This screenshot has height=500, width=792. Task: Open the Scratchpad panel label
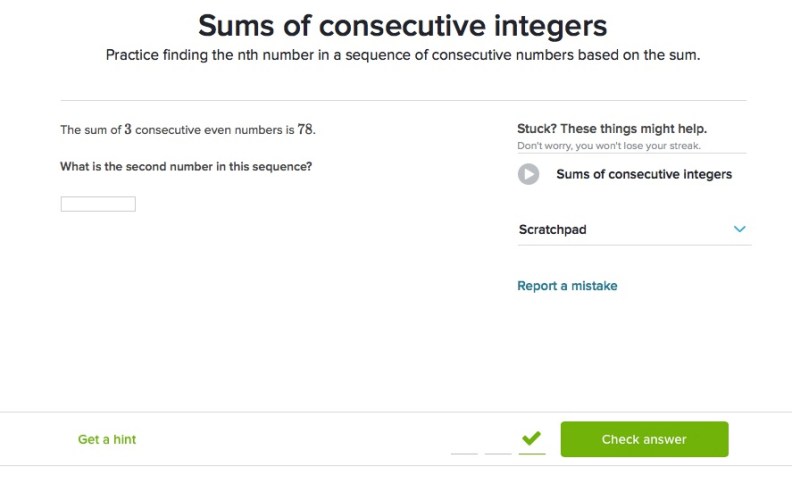[x=552, y=230]
